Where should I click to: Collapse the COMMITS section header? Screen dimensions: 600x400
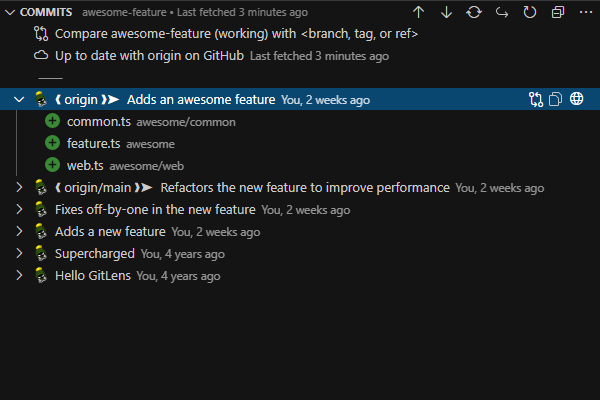[x=10, y=12]
